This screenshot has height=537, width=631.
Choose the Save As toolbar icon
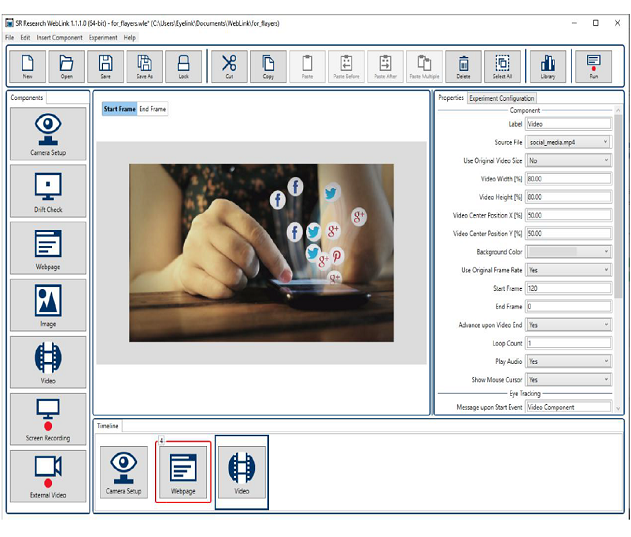(144, 66)
